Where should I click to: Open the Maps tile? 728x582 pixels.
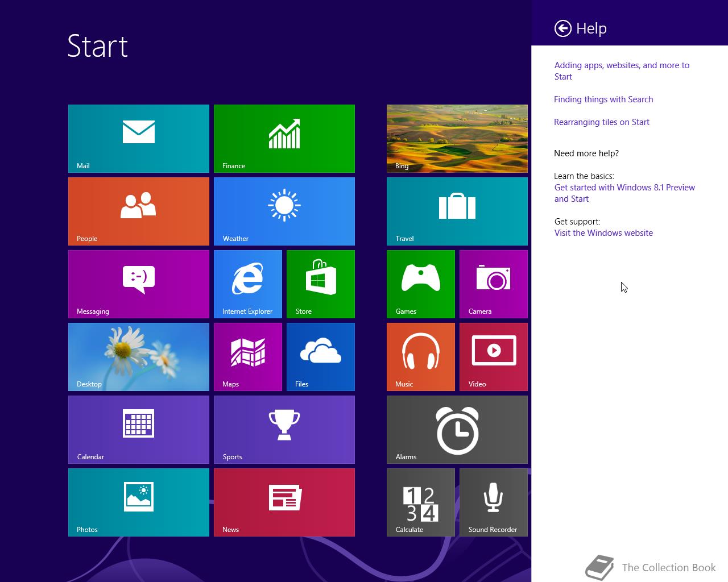point(248,357)
